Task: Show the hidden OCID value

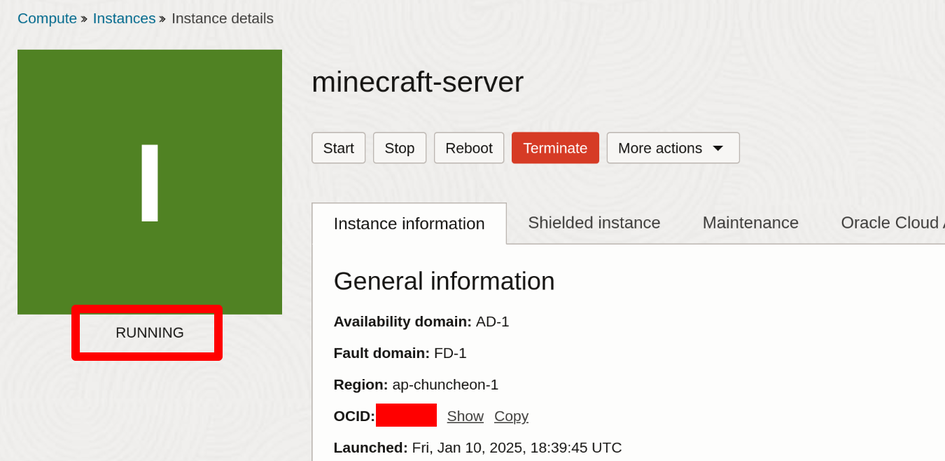Action: 465,416
